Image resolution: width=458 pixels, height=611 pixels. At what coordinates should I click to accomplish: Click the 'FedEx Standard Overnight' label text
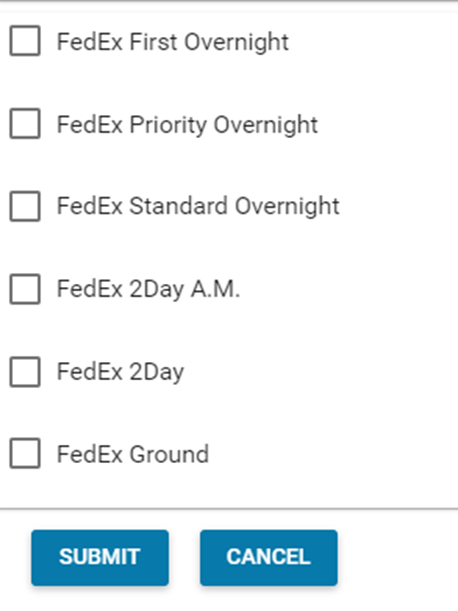[198, 206]
